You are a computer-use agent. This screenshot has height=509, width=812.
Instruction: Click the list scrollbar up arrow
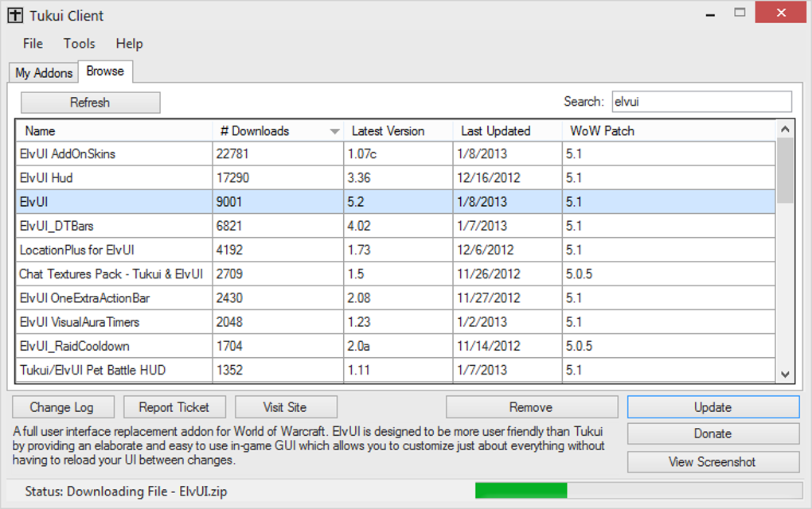point(785,130)
